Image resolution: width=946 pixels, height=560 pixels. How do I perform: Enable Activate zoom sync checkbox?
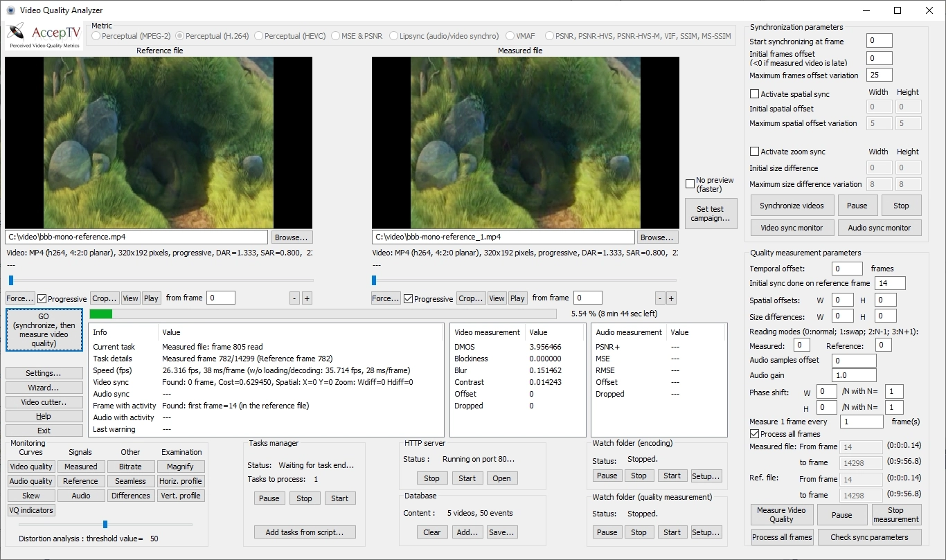click(x=755, y=152)
